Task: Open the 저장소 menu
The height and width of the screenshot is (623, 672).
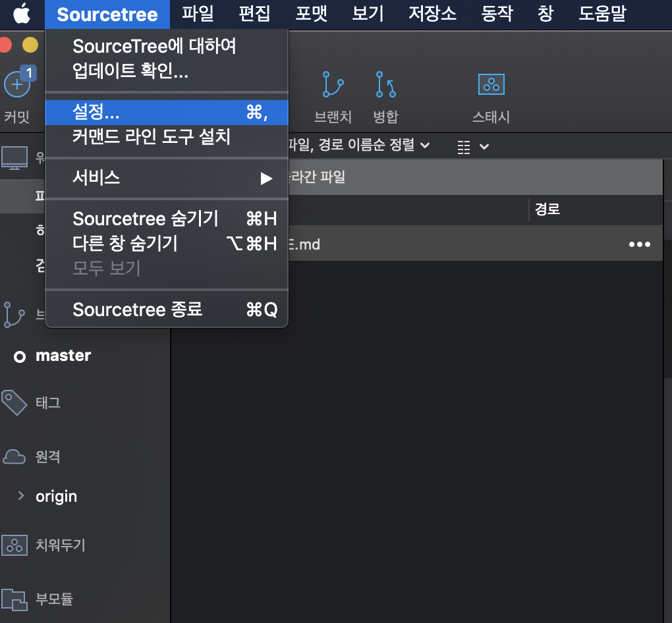Action: (x=432, y=14)
